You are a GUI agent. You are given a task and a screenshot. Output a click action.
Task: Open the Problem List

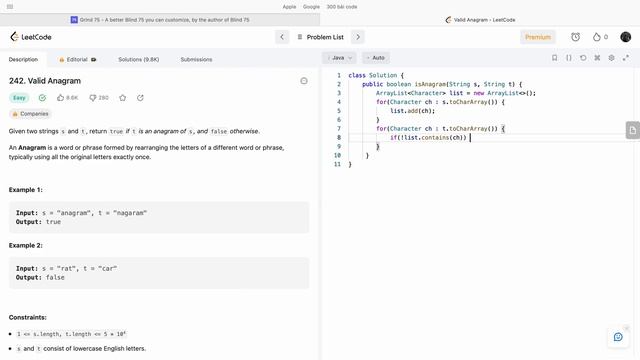pyautogui.click(x=320, y=37)
